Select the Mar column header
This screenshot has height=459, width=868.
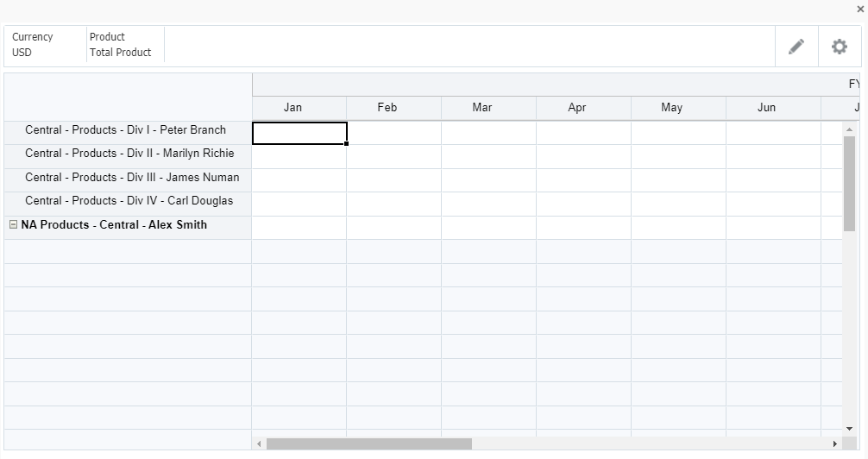[489, 107]
